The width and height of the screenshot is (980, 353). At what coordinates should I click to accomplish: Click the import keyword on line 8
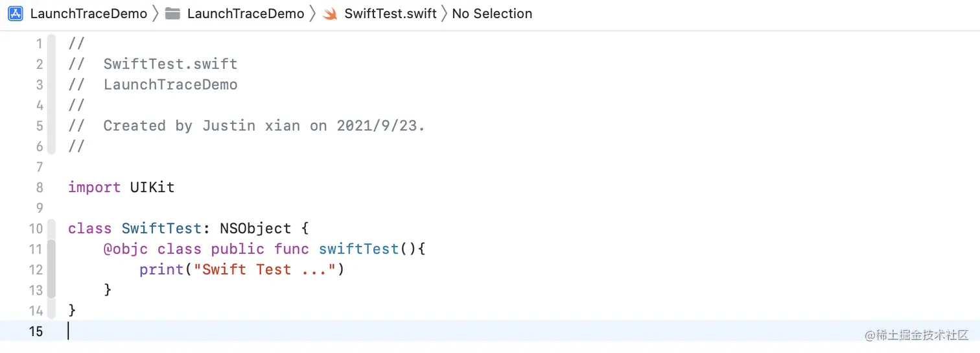coord(95,188)
